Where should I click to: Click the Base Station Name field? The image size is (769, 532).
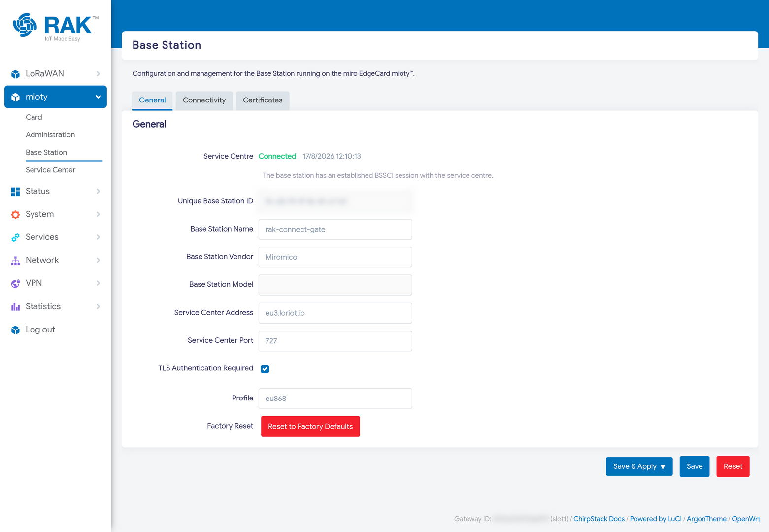pyautogui.click(x=335, y=230)
